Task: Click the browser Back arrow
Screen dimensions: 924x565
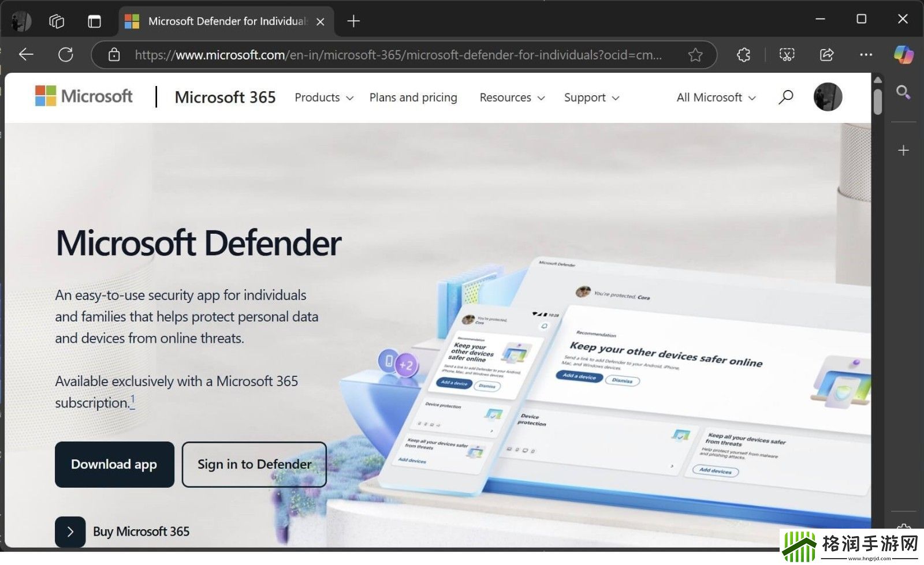Action: pyautogui.click(x=26, y=55)
